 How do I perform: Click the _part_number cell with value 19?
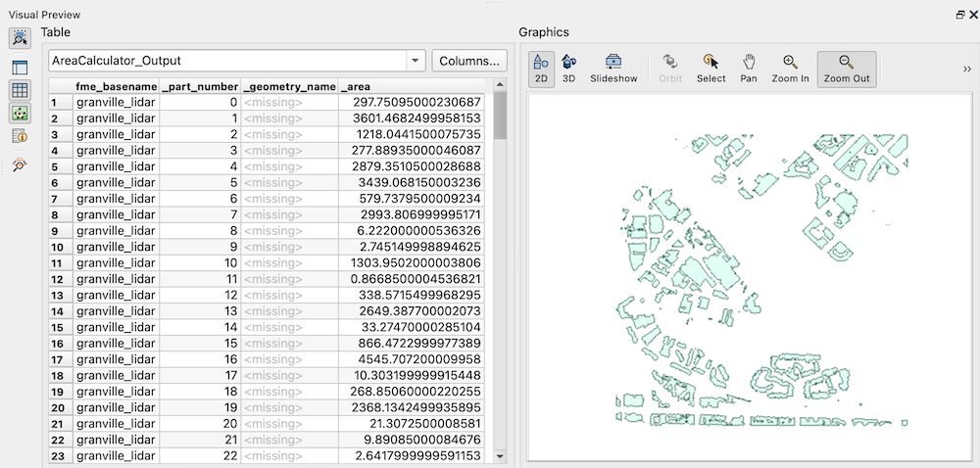pyautogui.click(x=200, y=407)
